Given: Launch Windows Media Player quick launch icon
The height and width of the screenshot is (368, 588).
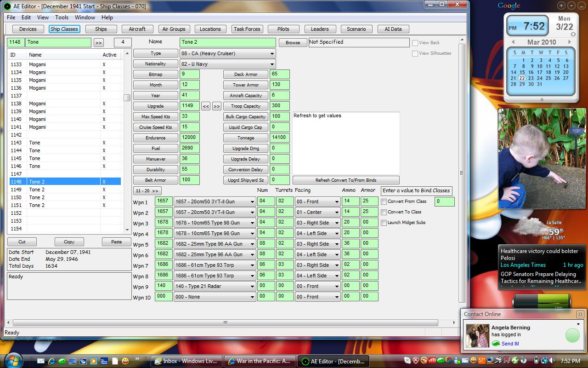Looking at the screenshot, I should point(93,361).
